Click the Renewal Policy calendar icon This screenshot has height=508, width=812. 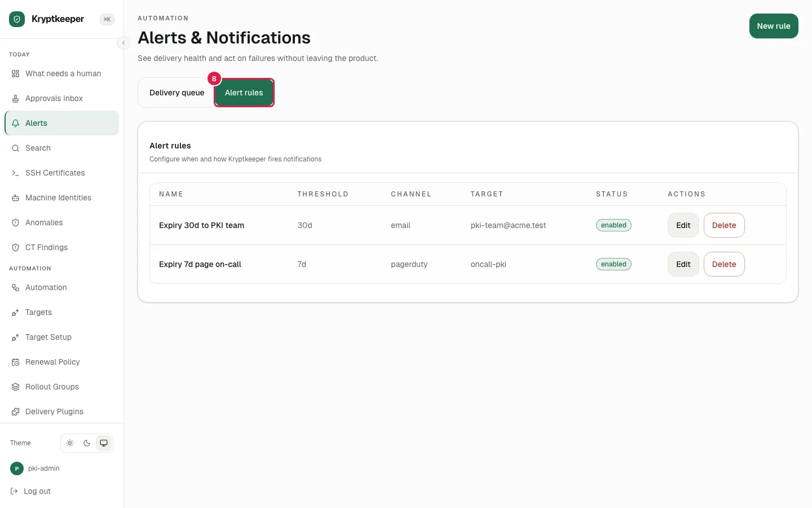click(x=16, y=362)
